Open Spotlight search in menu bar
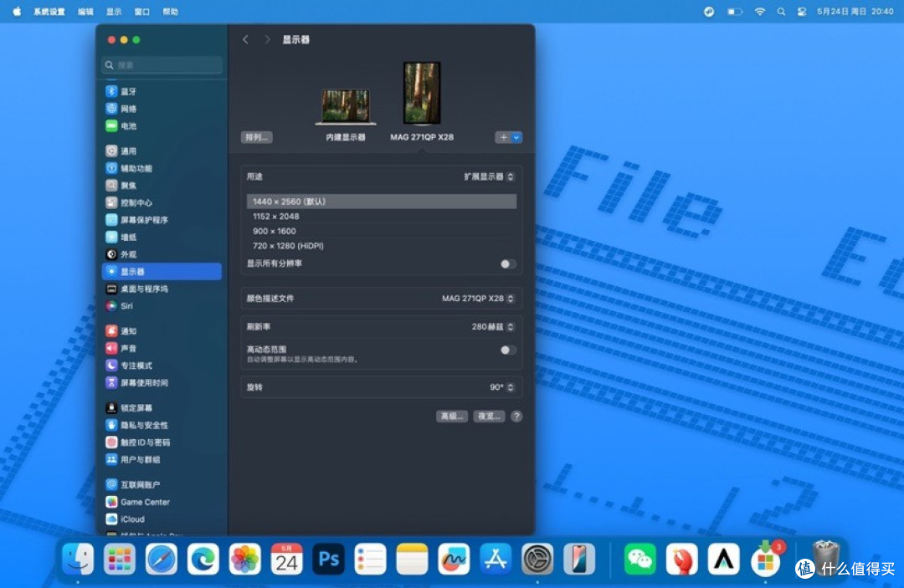The width and height of the screenshot is (904, 588). (781, 12)
